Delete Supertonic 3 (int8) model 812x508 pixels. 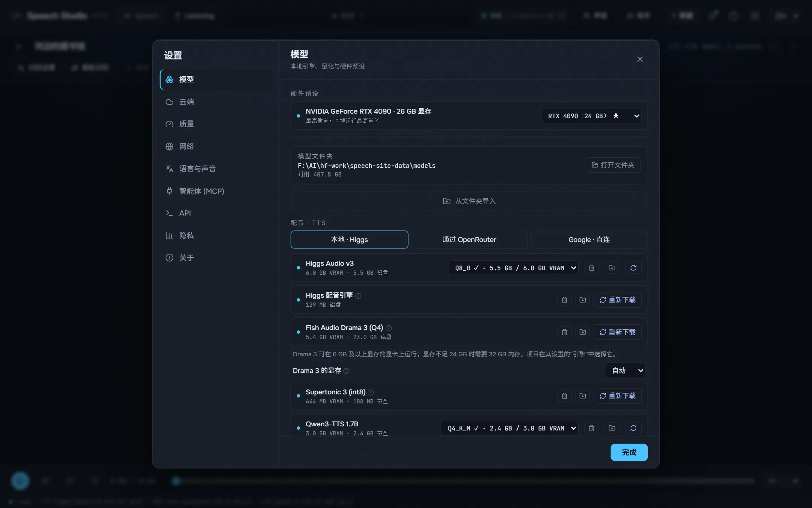(x=564, y=396)
